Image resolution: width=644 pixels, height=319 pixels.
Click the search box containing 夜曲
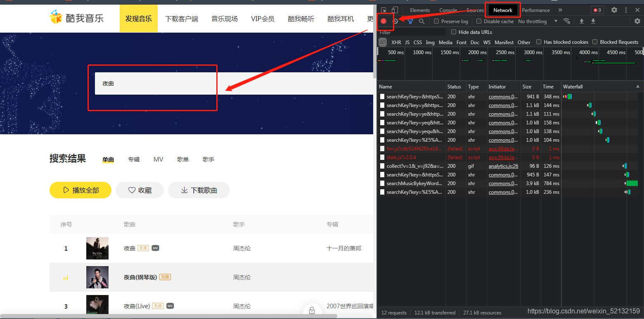pyautogui.click(x=234, y=83)
